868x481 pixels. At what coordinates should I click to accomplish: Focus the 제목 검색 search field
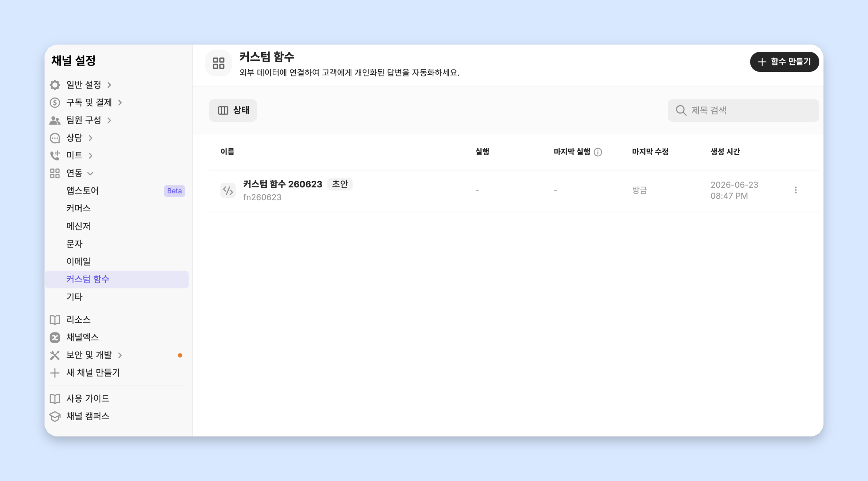tap(743, 110)
